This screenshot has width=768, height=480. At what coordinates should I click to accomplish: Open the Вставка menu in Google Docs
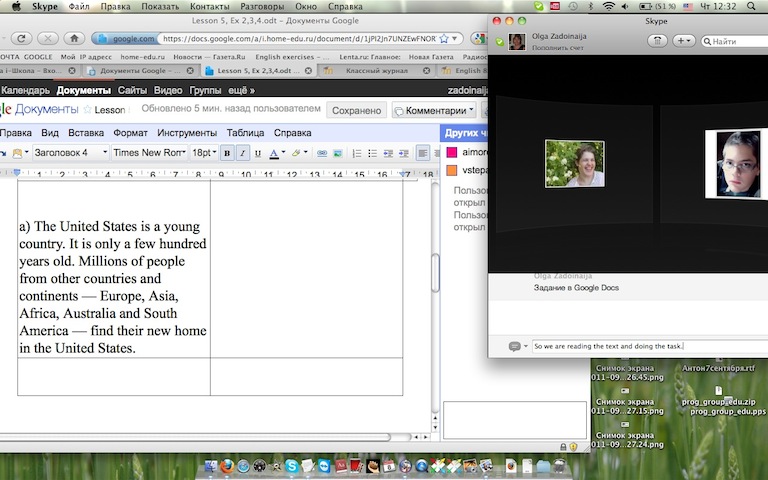86,133
